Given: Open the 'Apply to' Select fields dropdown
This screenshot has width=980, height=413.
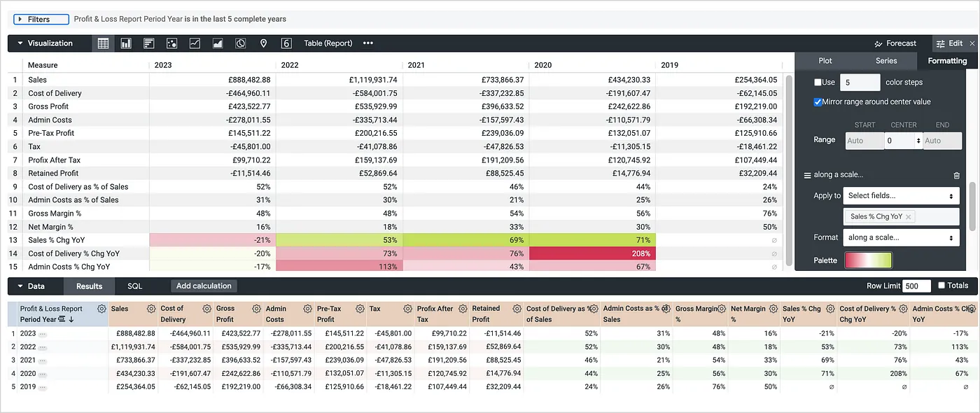Looking at the screenshot, I should pos(901,195).
